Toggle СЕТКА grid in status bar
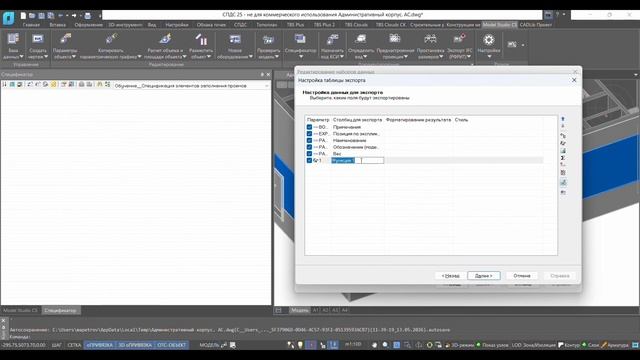 tap(74, 345)
